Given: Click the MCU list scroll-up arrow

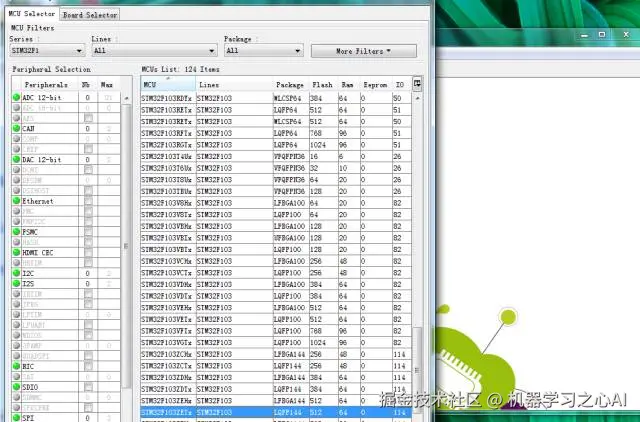Looking at the screenshot, I should [x=417, y=98].
